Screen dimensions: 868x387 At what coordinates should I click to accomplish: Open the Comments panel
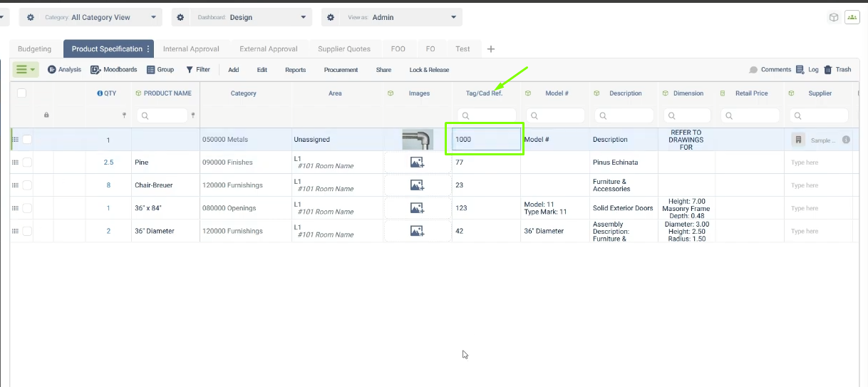[x=770, y=70]
